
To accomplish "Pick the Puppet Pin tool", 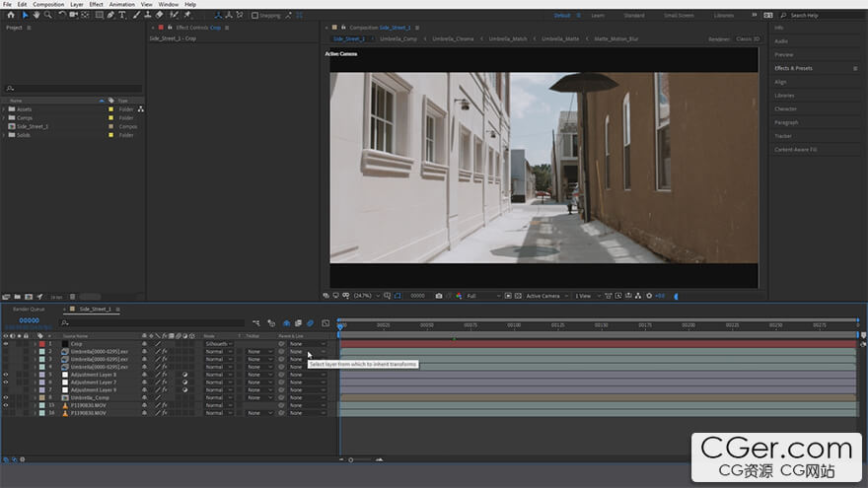I will [186, 15].
